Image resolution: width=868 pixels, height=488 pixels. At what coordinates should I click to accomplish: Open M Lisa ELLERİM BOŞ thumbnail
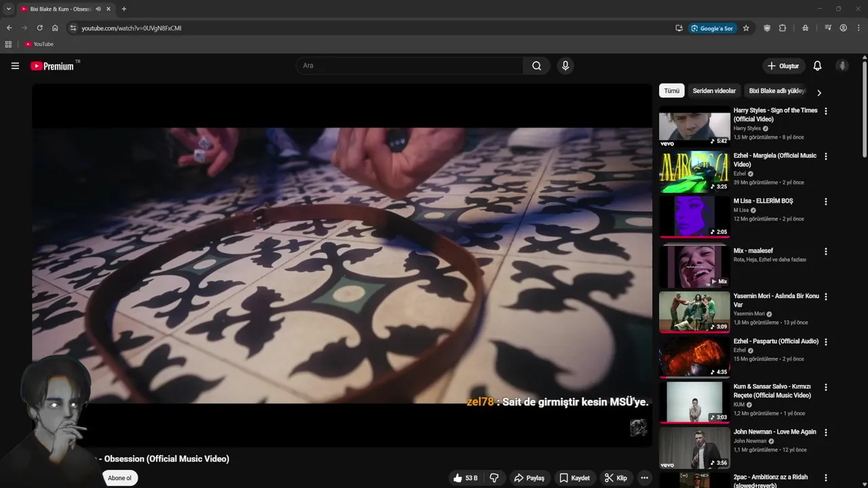pyautogui.click(x=694, y=217)
